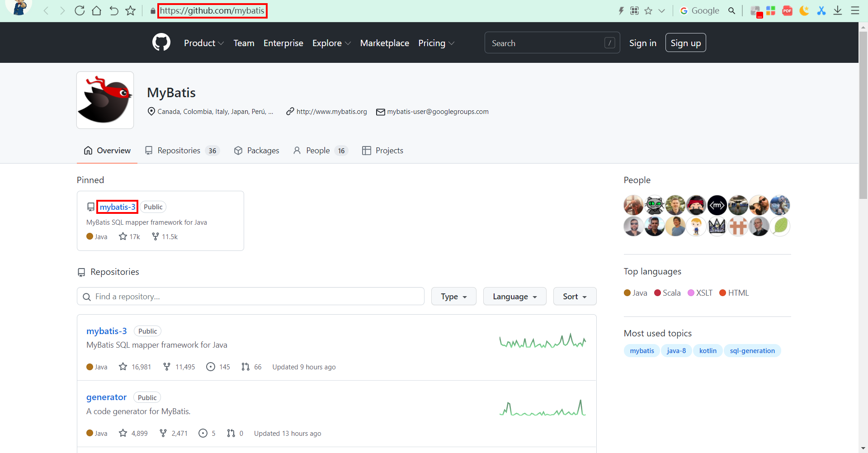868x453 pixels.
Task: Click the star count on pinned mybatis-3
Action: [x=130, y=236]
